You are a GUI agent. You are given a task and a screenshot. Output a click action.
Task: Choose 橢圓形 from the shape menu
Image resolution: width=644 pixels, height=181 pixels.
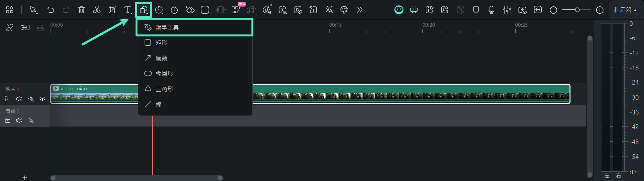coord(164,74)
